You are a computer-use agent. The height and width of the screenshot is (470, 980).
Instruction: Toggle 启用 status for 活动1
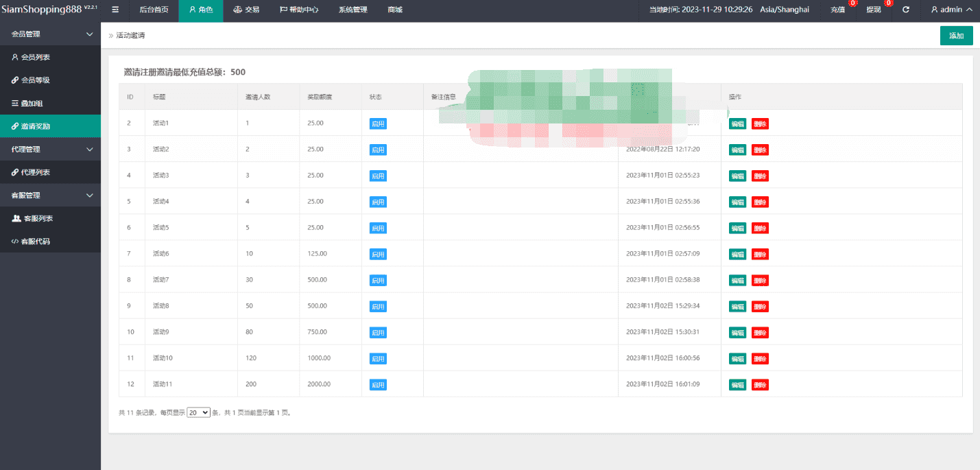(x=378, y=124)
